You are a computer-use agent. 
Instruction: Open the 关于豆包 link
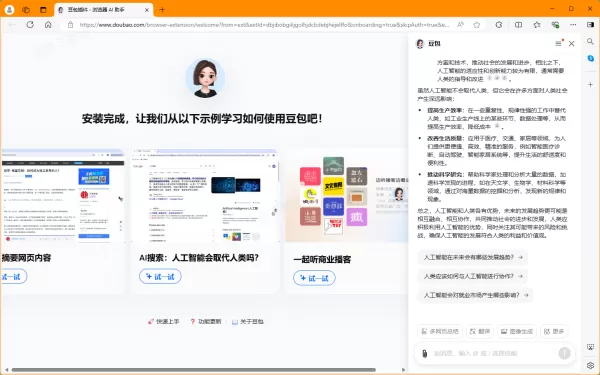[248, 321]
